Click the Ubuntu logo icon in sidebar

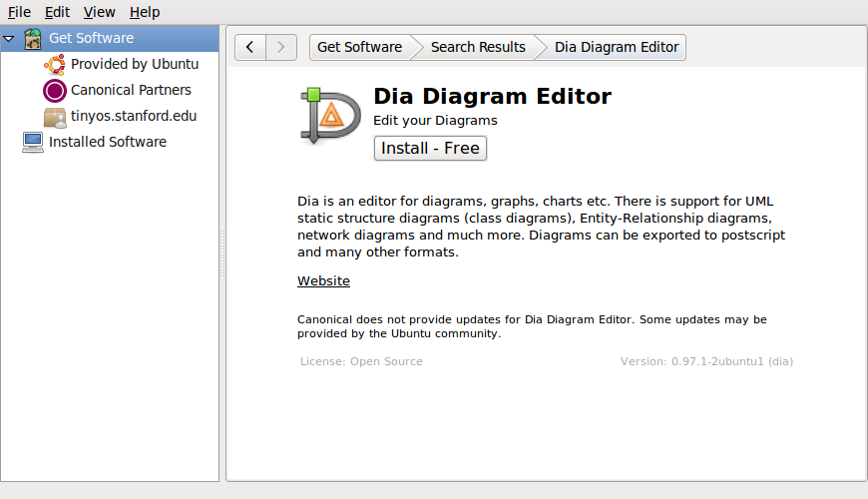coord(54,65)
